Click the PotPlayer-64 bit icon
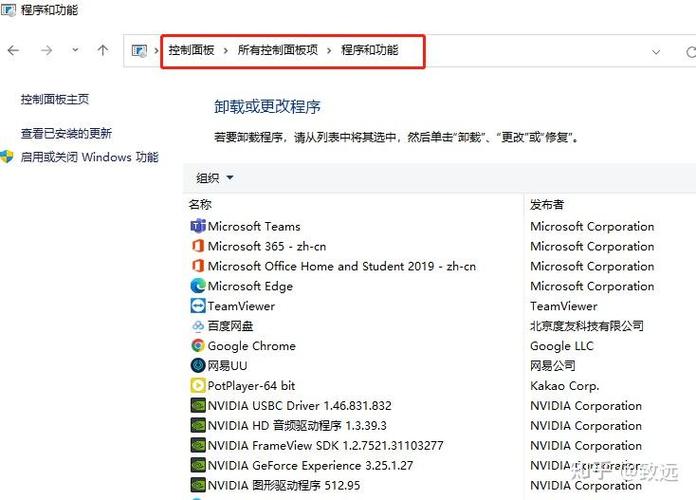 tap(198, 385)
